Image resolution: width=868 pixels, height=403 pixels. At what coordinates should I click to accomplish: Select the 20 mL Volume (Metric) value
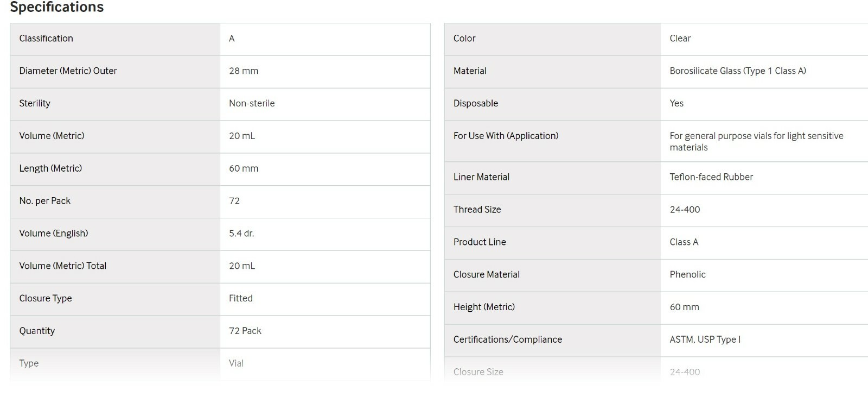pyautogui.click(x=242, y=136)
